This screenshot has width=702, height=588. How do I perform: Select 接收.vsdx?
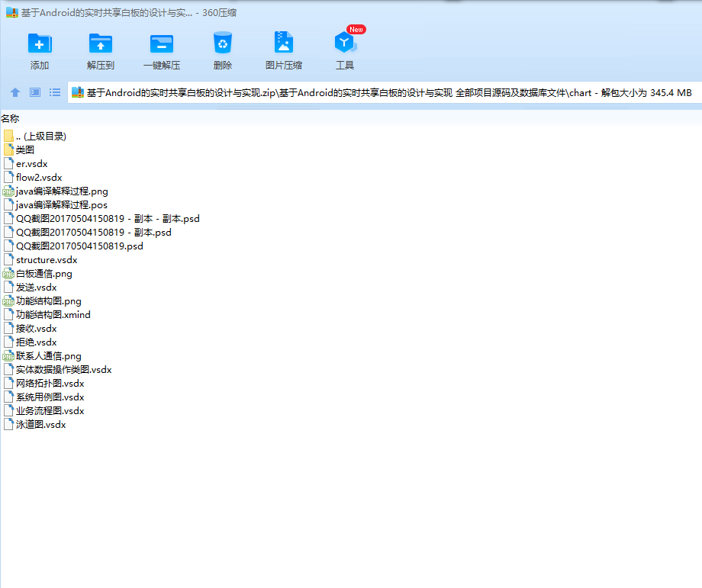click(30, 329)
